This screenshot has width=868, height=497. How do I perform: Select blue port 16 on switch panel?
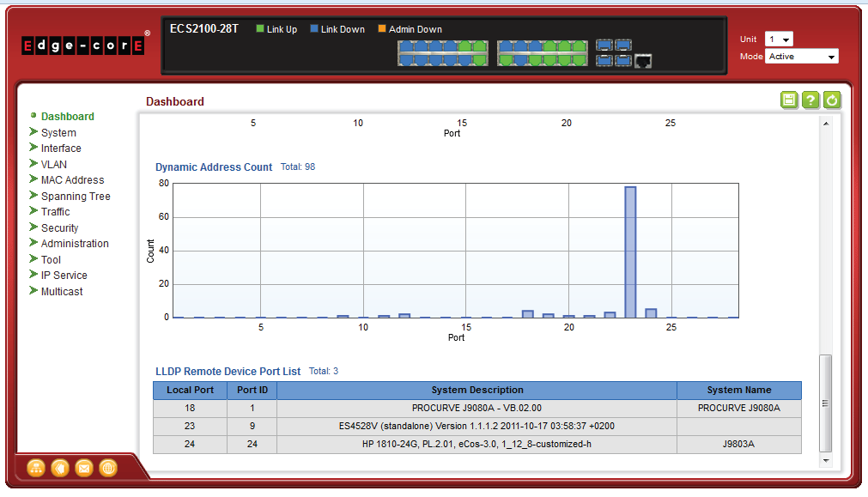click(x=521, y=60)
